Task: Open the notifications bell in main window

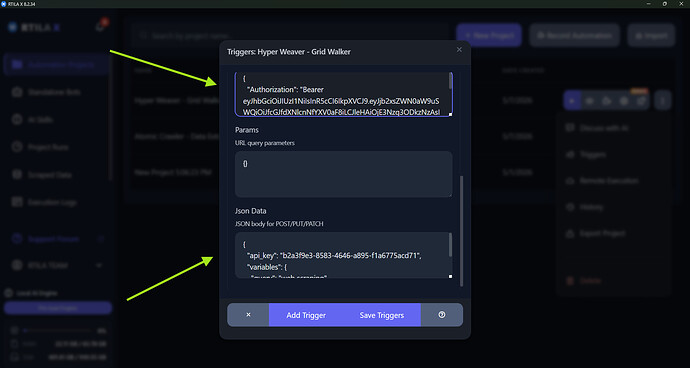Action: pos(101,26)
